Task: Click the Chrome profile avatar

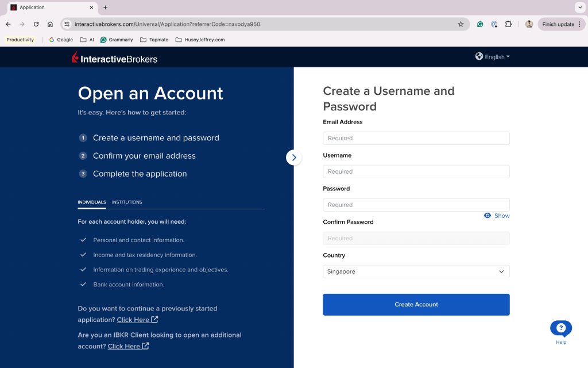Action: tap(529, 24)
